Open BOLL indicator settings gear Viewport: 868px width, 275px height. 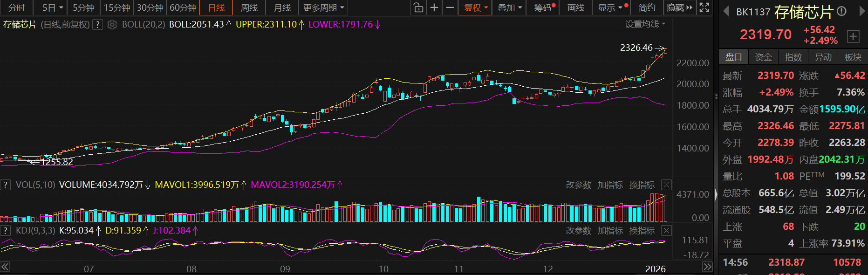[112, 25]
